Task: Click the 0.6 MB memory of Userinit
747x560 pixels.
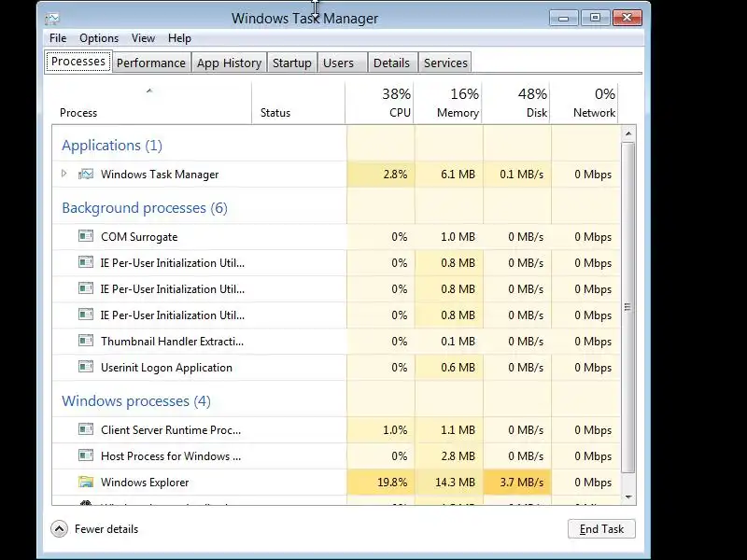Action: pos(458,367)
